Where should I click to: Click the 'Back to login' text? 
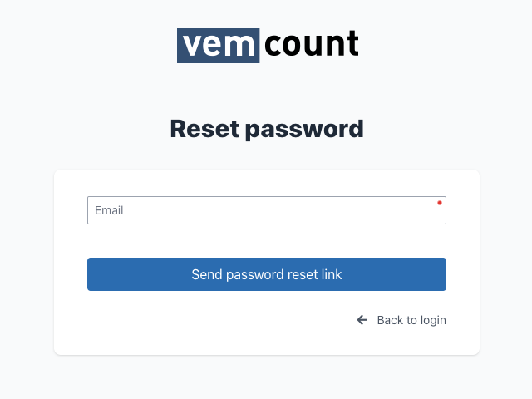coord(411,320)
